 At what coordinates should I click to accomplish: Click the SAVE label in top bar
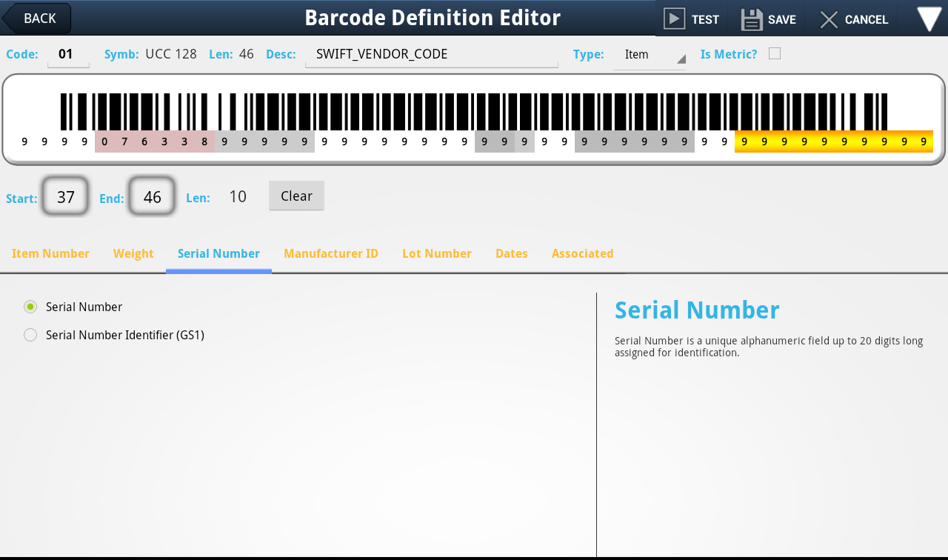pos(782,20)
